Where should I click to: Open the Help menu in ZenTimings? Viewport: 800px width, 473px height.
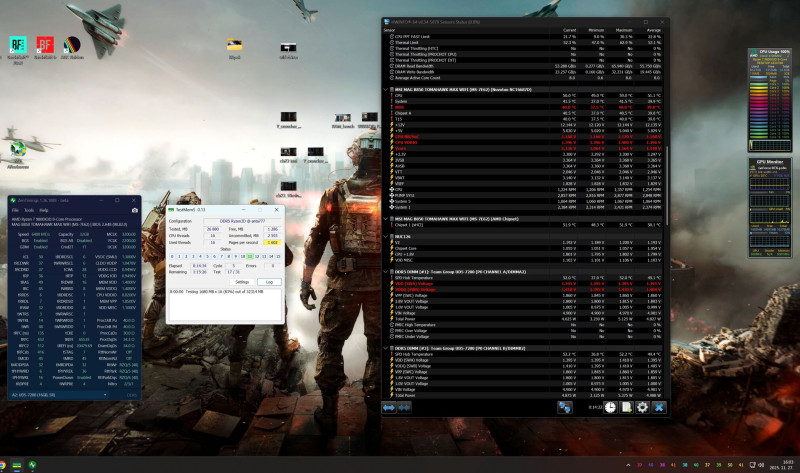(x=44, y=210)
